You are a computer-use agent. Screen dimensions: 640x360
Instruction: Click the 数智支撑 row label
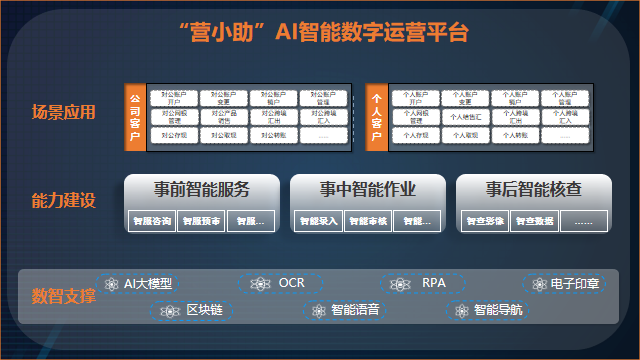(64, 296)
